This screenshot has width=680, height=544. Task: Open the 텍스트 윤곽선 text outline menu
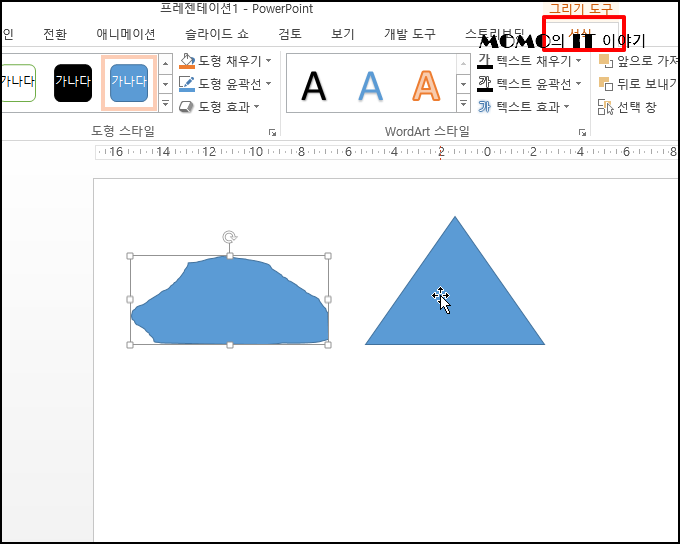pos(529,83)
